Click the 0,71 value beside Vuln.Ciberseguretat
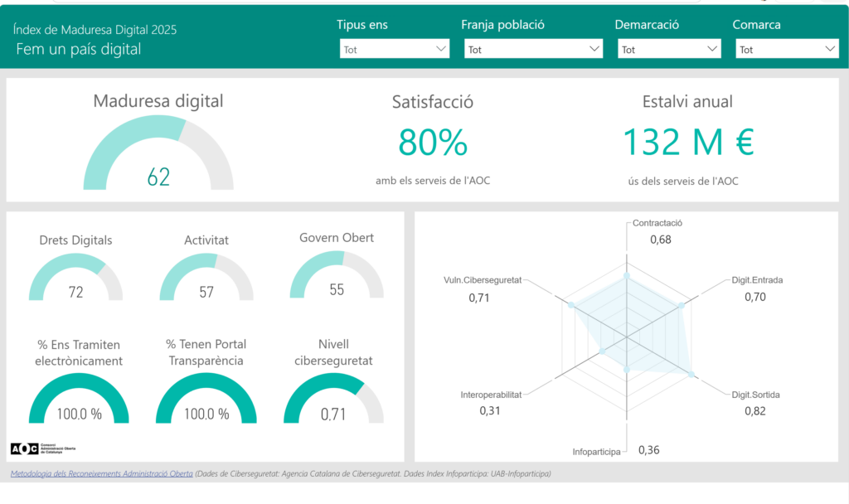This screenshot has width=849, height=504. (479, 298)
